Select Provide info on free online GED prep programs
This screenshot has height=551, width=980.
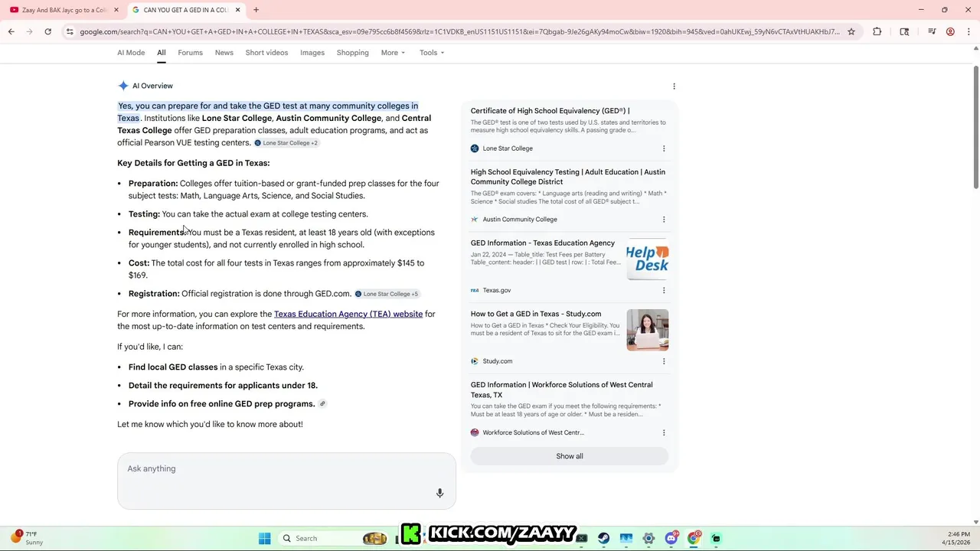222,404
